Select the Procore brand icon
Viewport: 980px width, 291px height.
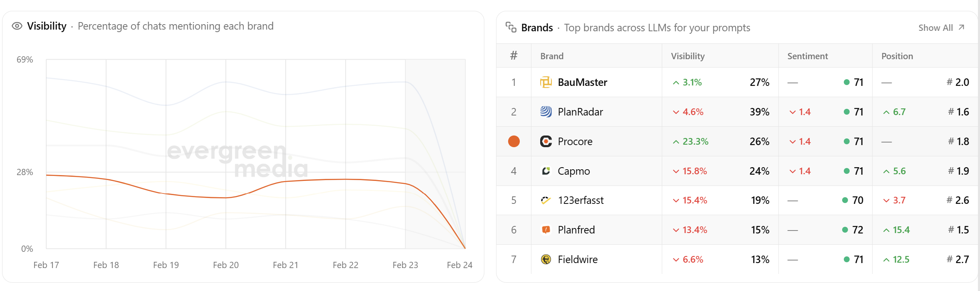tap(546, 141)
